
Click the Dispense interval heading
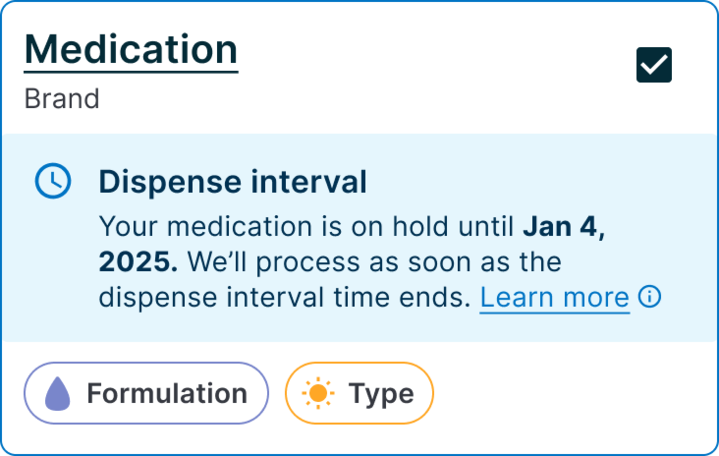[233, 182]
